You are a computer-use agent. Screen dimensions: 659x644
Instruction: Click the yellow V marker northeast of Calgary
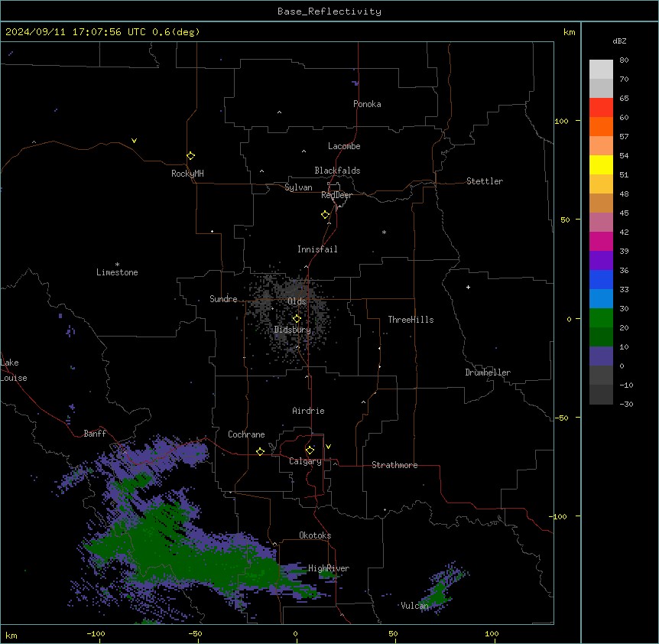328,447
